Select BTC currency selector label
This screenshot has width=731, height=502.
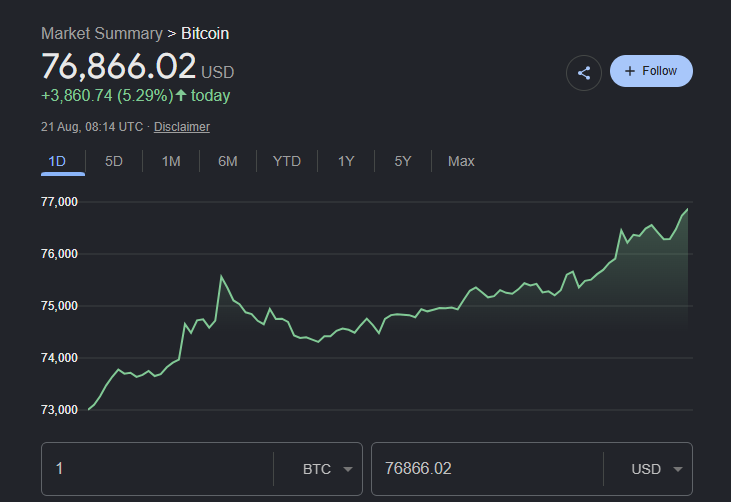tap(317, 469)
